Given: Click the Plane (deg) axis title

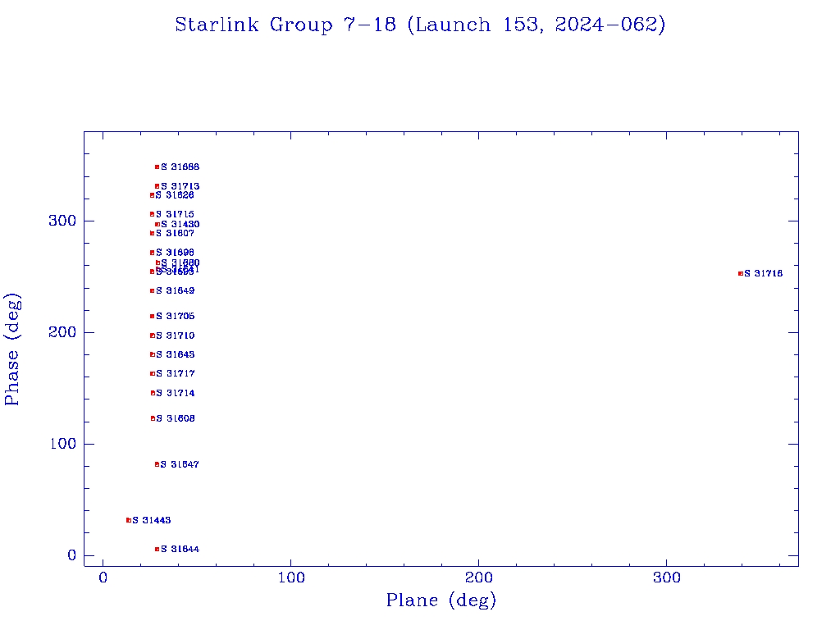Looking at the screenshot, I should coord(441,600).
